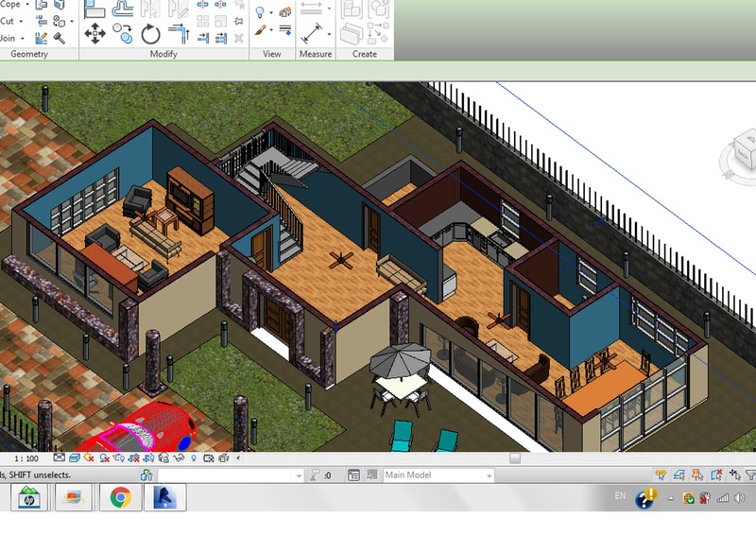Toggle Select Links option in status bar
The image size is (756, 535).
(x=661, y=475)
